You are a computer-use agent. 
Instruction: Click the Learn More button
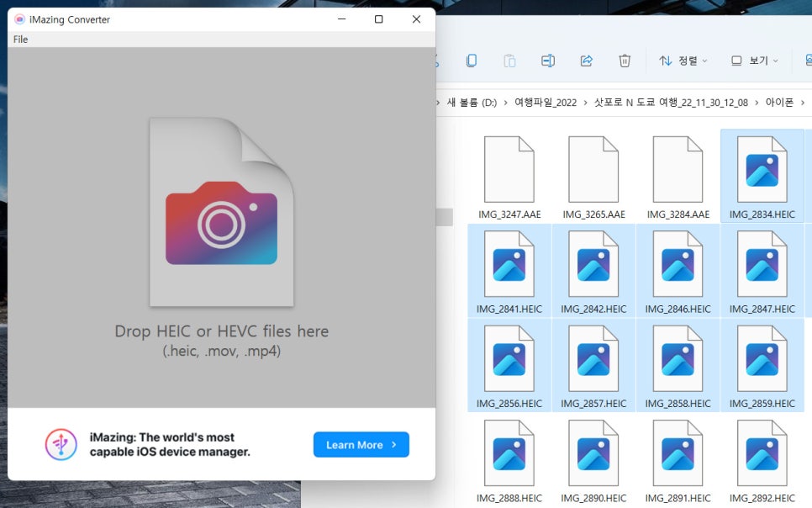pyautogui.click(x=361, y=445)
